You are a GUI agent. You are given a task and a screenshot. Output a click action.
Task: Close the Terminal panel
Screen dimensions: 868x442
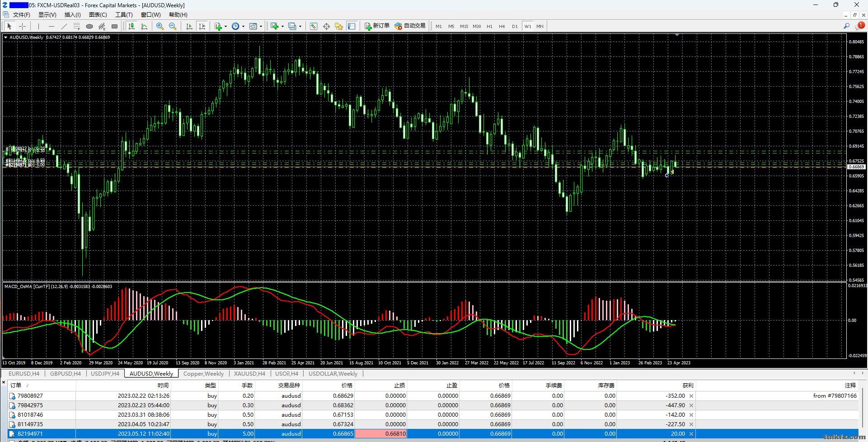[x=4, y=382]
